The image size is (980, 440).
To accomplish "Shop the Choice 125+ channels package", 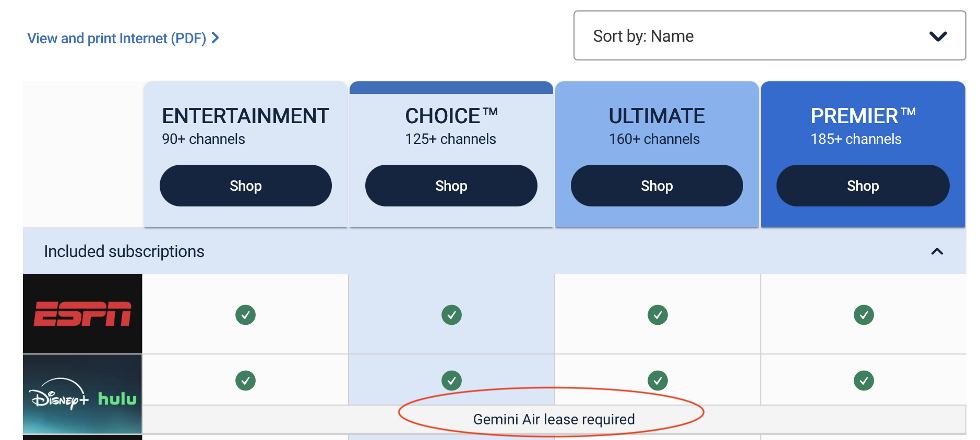I will click(451, 186).
